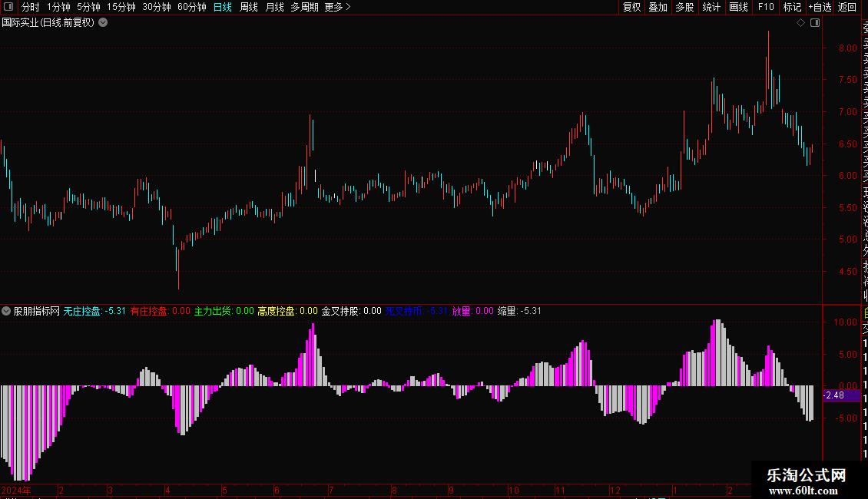Click month 12 on the time axis

(615, 490)
